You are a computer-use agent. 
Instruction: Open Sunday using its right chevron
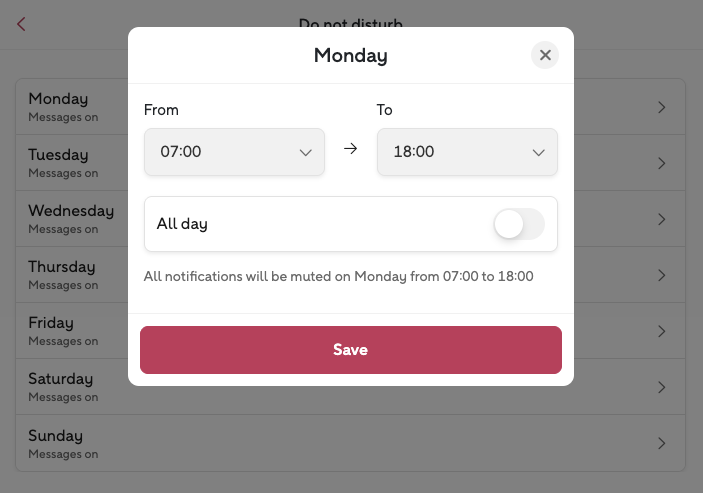[x=662, y=443]
